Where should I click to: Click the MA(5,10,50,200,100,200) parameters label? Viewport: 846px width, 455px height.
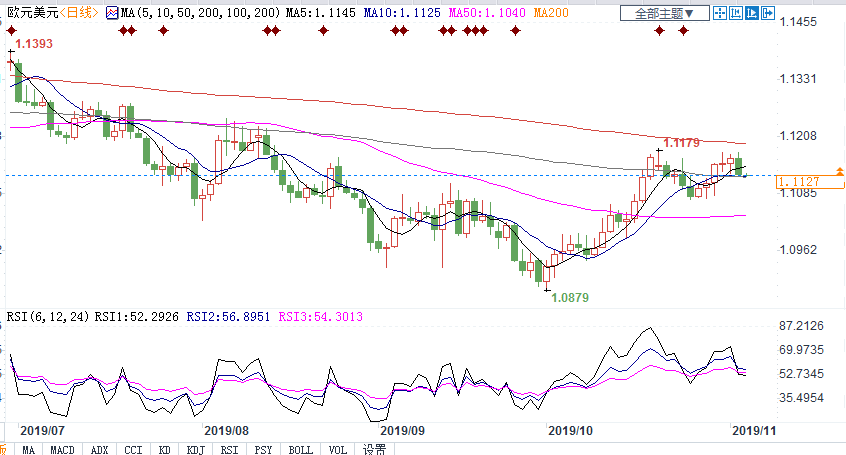click(x=201, y=13)
